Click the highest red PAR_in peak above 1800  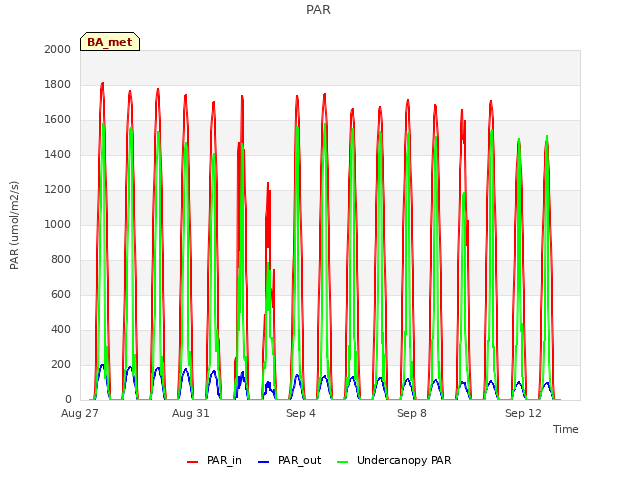coord(102,83)
